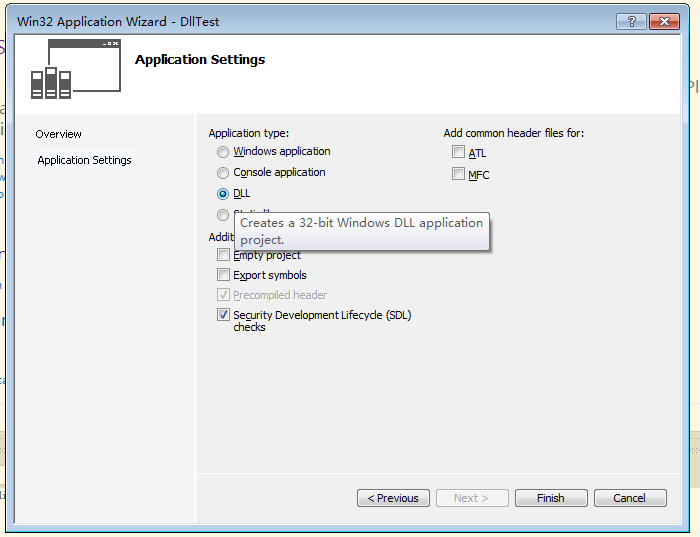Open Application Settings page in sidebar
The image size is (700, 537).
(84, 160)
